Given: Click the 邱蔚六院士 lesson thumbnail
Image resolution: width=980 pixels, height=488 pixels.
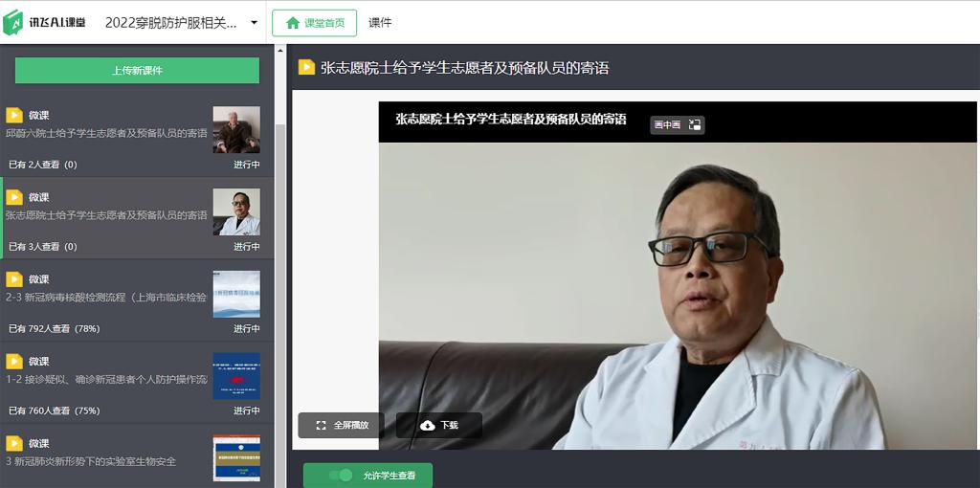Looking at the screenshot, I should pos(236,129).
